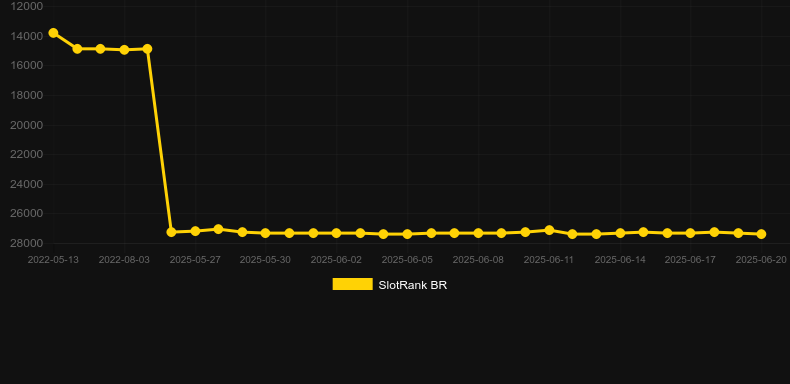Click the 2025-06-20 x-axis date label
The width and height of the screenshot is (790, 384).
coord(761,260)
